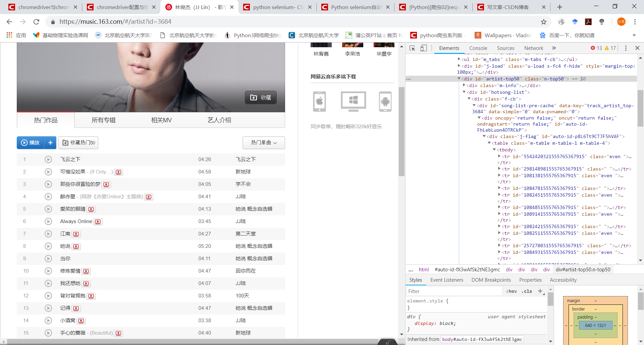Switch to 艺人介绍 tab

pyautogui.click(x=219, y=120)
